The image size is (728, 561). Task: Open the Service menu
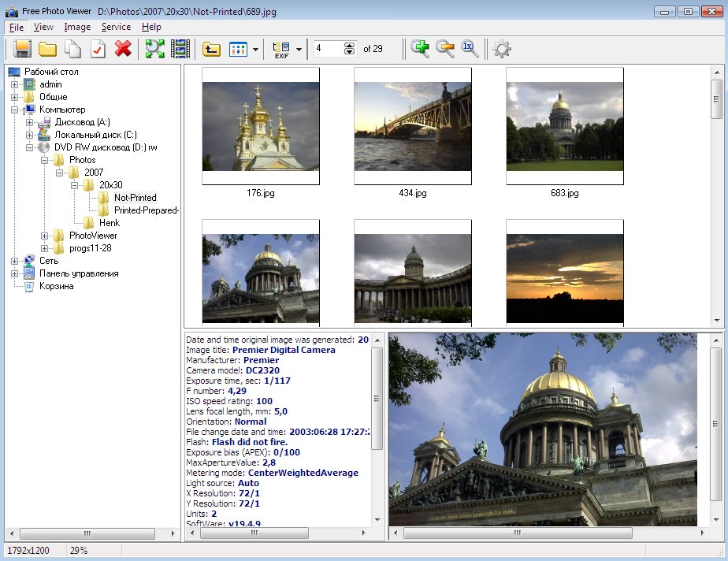116,27
